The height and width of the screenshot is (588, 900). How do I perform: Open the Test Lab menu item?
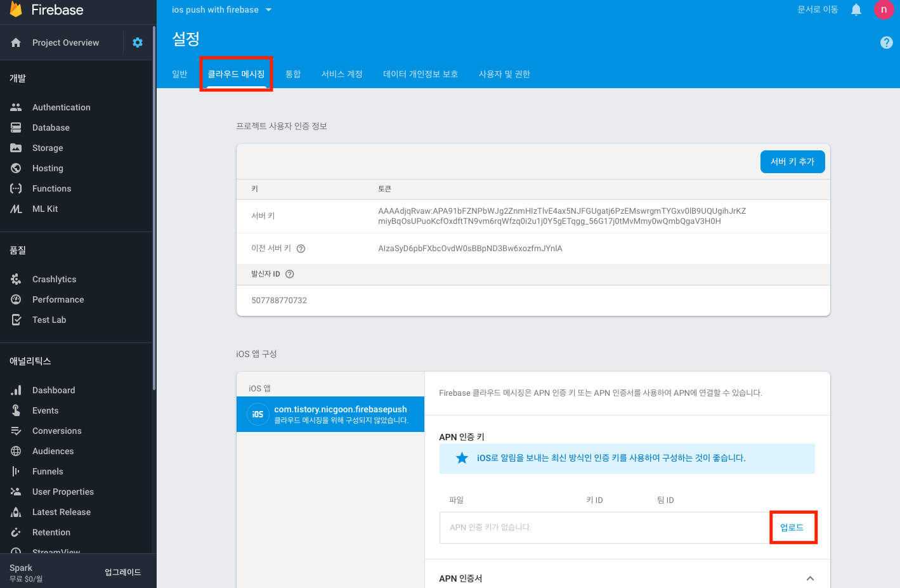[x=49, y=320]
